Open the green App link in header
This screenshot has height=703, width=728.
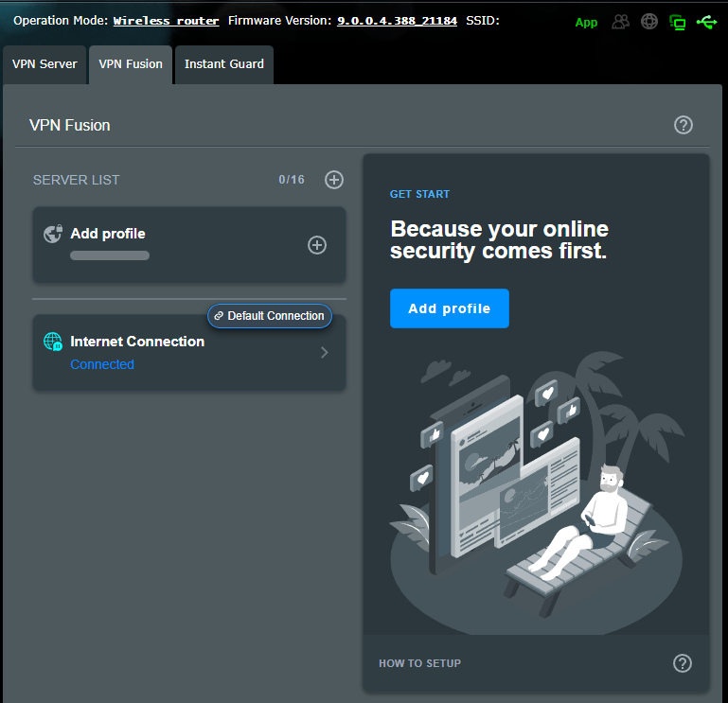click(x=586, y=23)
